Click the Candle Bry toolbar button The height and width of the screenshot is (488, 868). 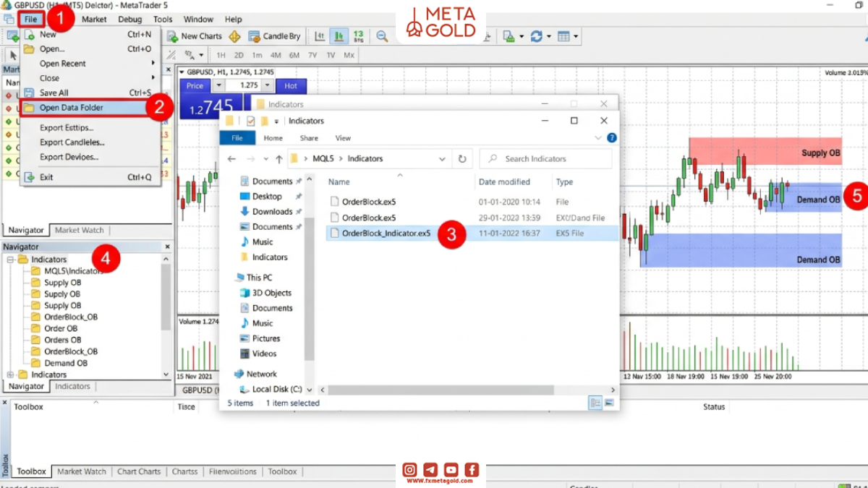point(274,36)
